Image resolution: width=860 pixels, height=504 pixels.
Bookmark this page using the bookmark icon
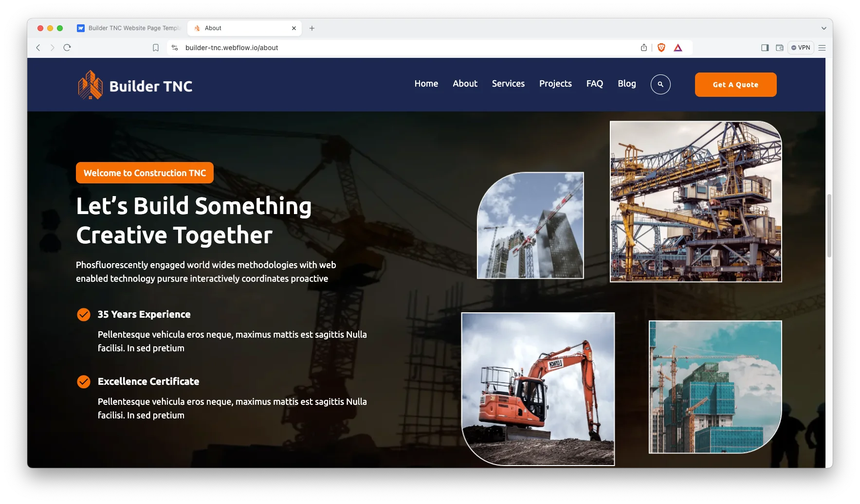(156, 48)
